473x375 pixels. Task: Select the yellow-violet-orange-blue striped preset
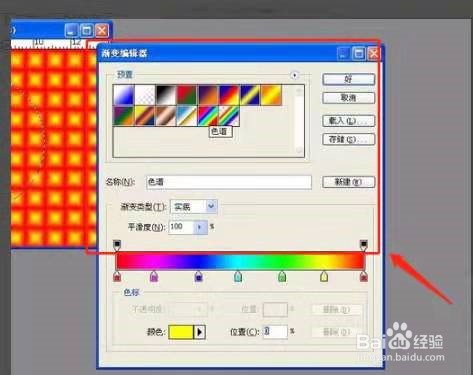click(x=145, y=116)
